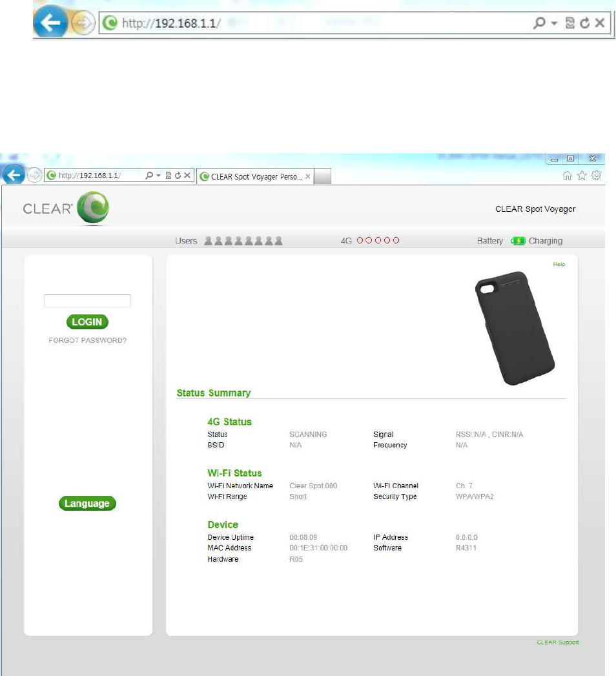The height and width of the screenshot is (676, 616).
Task: Close the CLEAR Spot Voyager tab
Action: [308, 176]
